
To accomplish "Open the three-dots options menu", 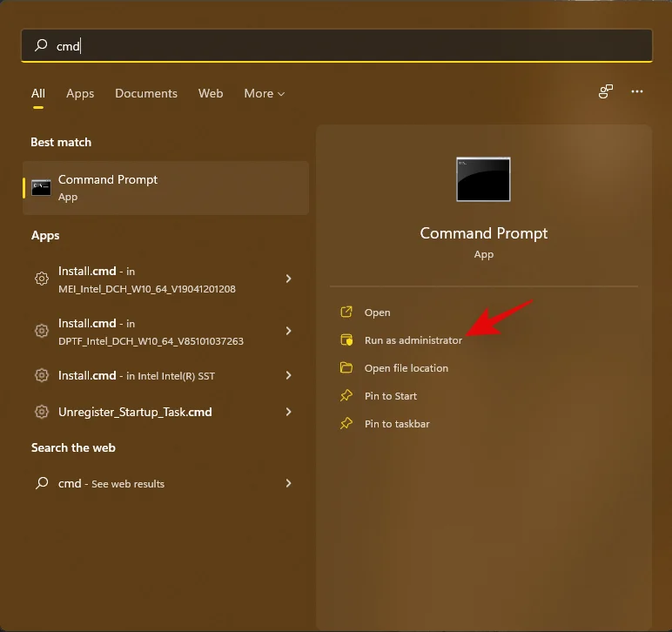I will coord(637,92).
